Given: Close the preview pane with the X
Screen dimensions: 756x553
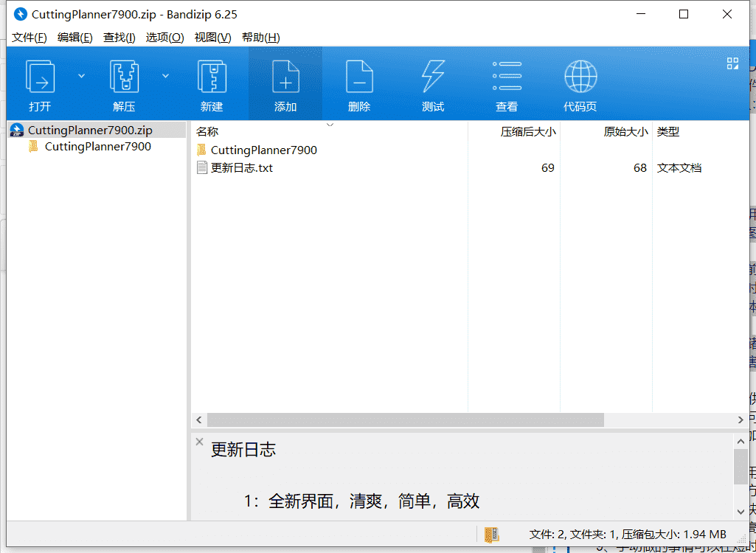Looking at the screenshot, I should coord(200,442).
